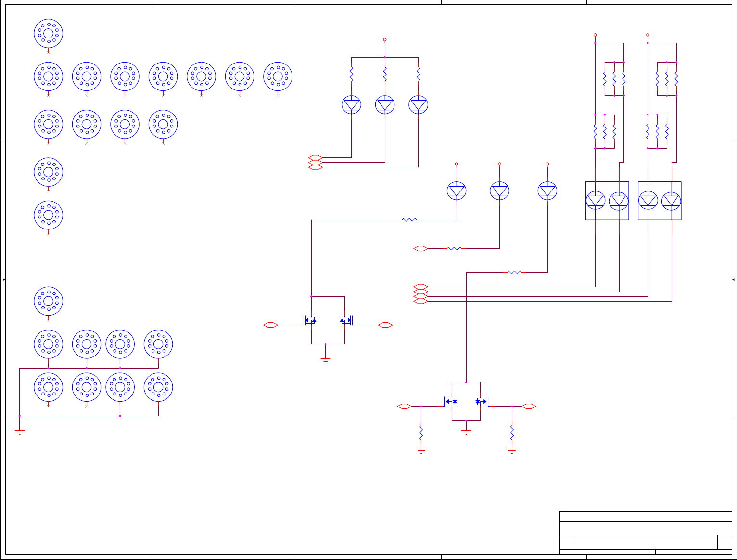Screen dimensions: 737x560
Task: Select right MOSFET of the upper transistor pair
Action: click(347, 320)
